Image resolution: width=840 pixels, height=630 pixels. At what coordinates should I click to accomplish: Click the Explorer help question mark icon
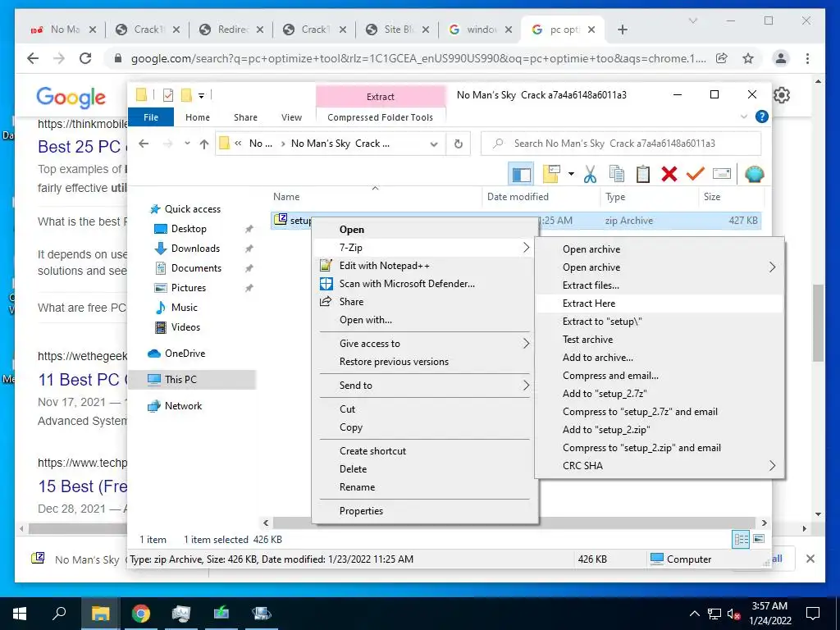point(761,116)
